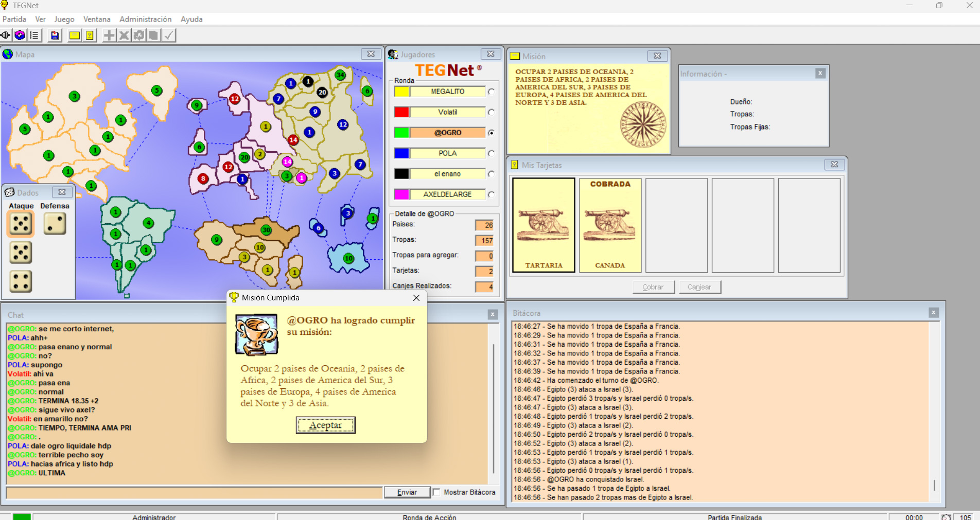The height and width of the screenshot is (520, 980).
Task: Select the MEGALITO player radio button
Action: coord(492,92)
